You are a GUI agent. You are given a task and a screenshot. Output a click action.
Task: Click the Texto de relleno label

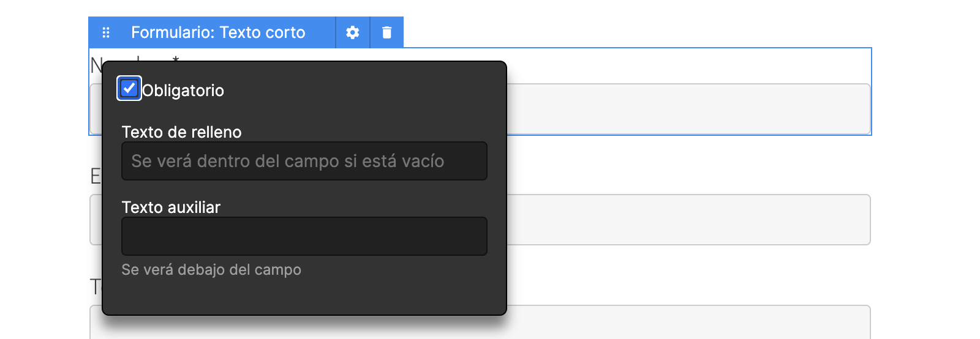click(182, 132)
